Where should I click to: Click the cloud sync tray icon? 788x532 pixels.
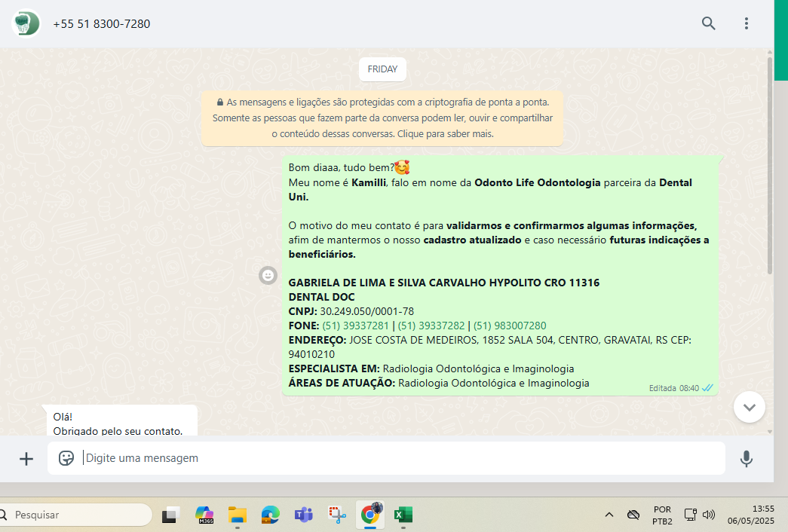point(633,515)
